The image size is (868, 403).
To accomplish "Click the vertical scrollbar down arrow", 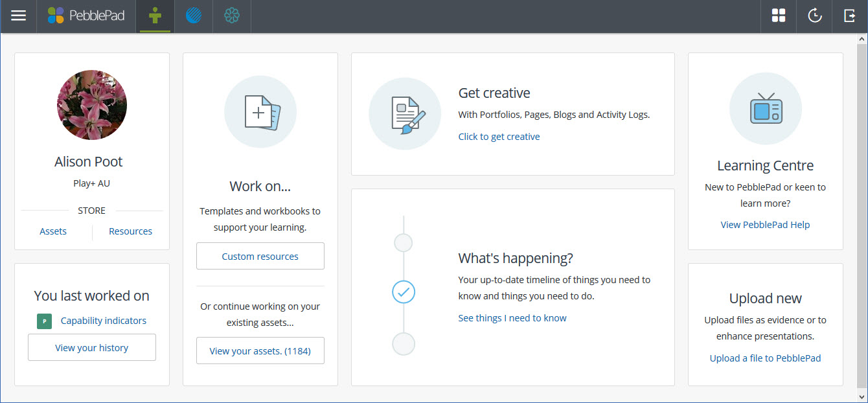I will click(862, 395).
